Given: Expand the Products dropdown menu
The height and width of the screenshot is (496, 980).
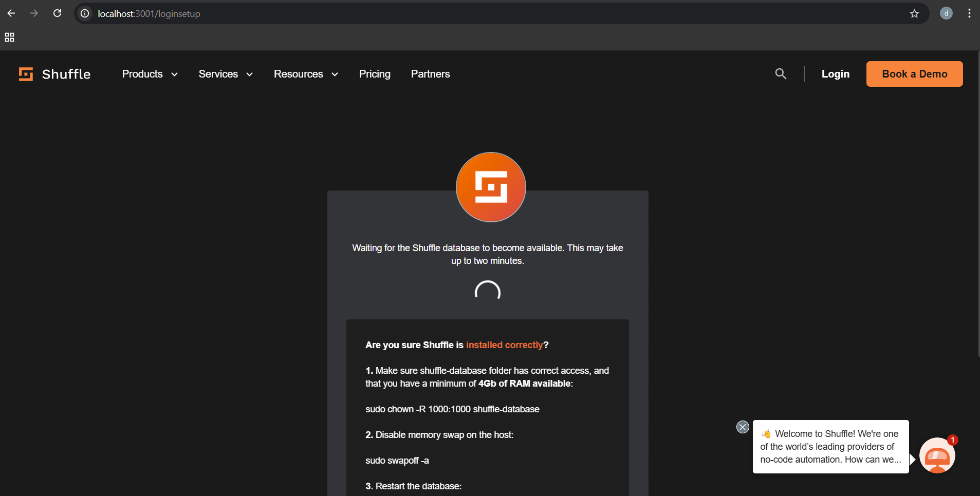Looking at the screenshot, I should pyautogui.click(x=150, y=74).
